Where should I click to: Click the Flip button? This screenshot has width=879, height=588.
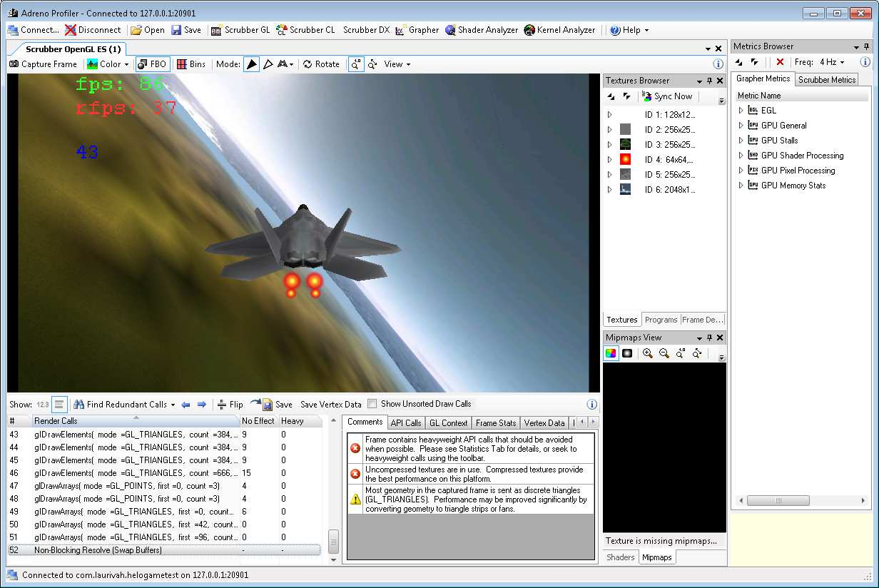pos(230,405)
